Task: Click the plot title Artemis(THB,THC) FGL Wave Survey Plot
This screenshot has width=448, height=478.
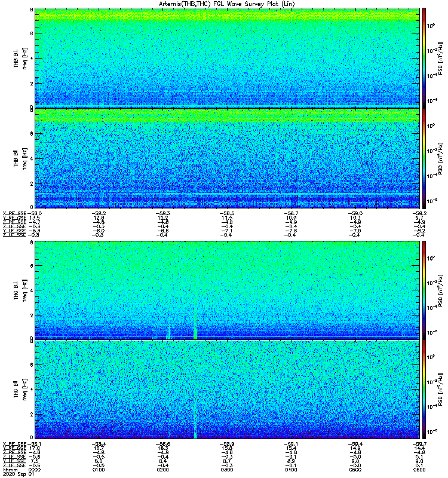Action: pos(227,4)
